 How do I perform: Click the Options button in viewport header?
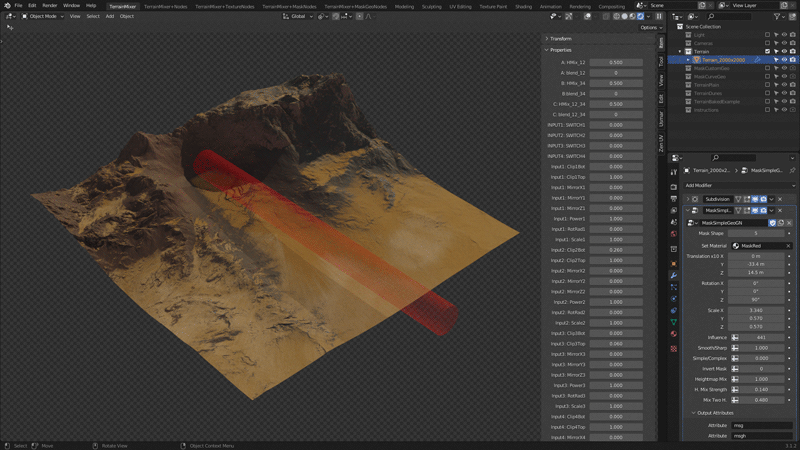coord(651,28)
